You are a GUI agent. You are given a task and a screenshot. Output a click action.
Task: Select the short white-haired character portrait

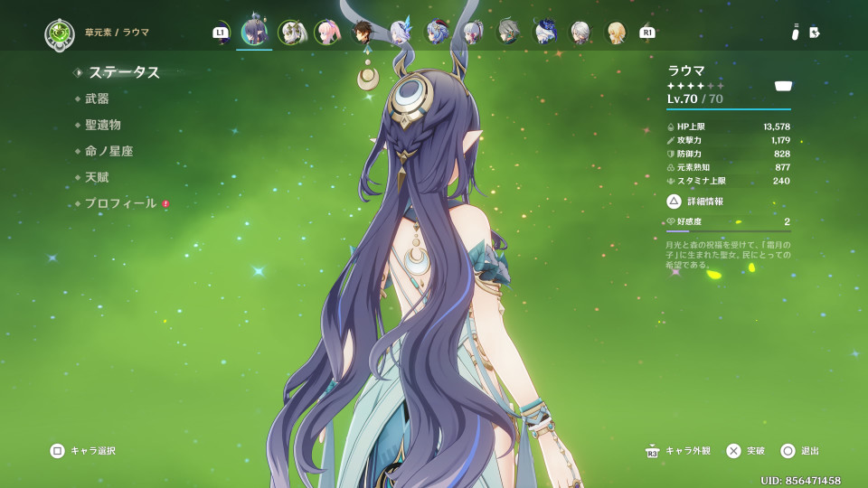pos(580,33)
